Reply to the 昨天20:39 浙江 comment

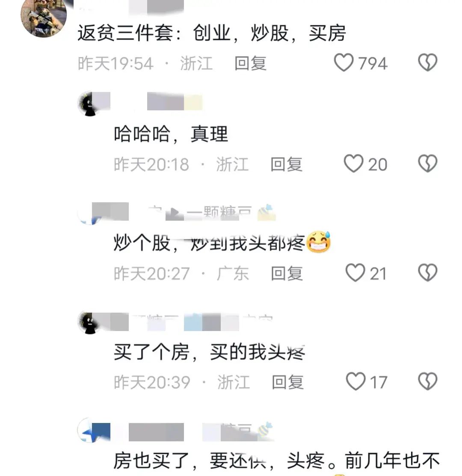coord(287,382)
